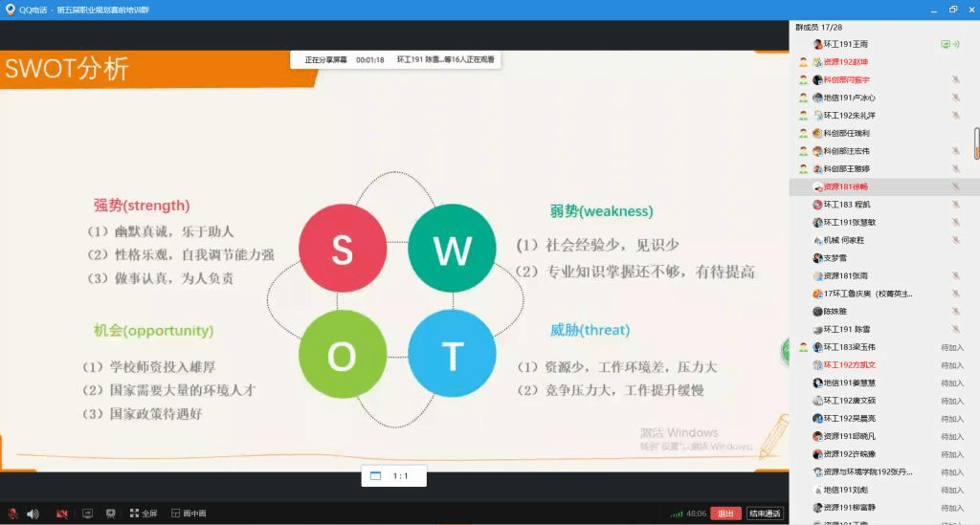980x525 pixels.
Task: Click the 1:1 zoom ratio control
Action: pos(393,475)
